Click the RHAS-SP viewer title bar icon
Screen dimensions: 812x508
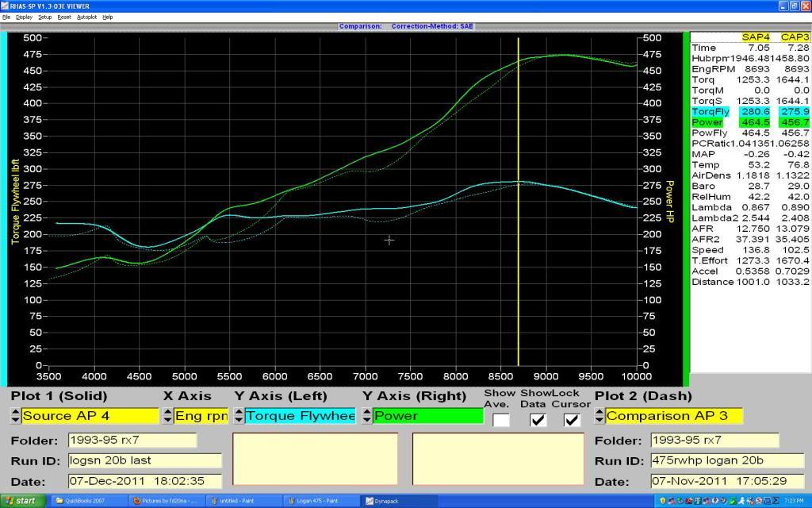pos(5,6)
